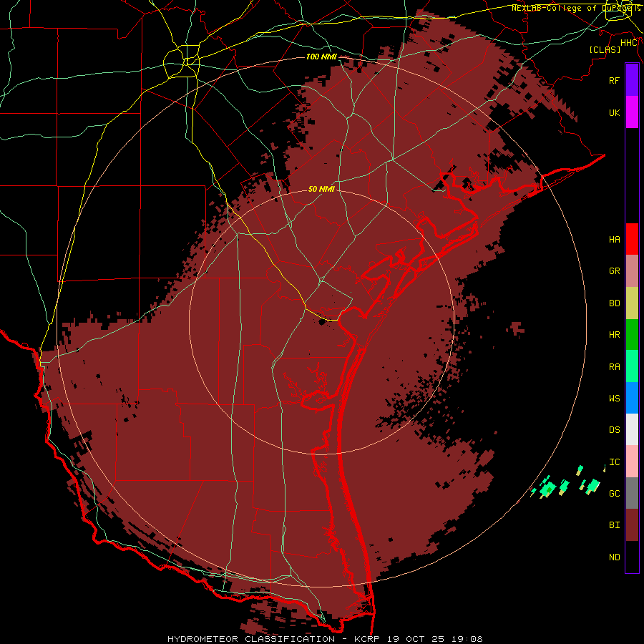
Task: Click the ND black legend swatch
Action: point(632,557)
